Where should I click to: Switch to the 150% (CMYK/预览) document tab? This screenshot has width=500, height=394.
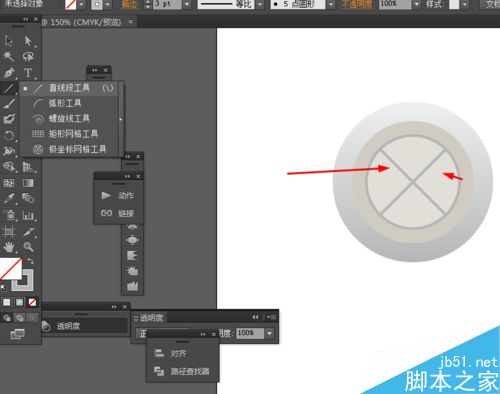click(85, 22)
